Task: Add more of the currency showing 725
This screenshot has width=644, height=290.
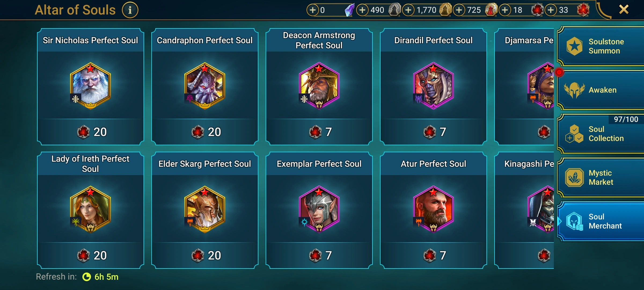Action: click(x=459, y=10)
